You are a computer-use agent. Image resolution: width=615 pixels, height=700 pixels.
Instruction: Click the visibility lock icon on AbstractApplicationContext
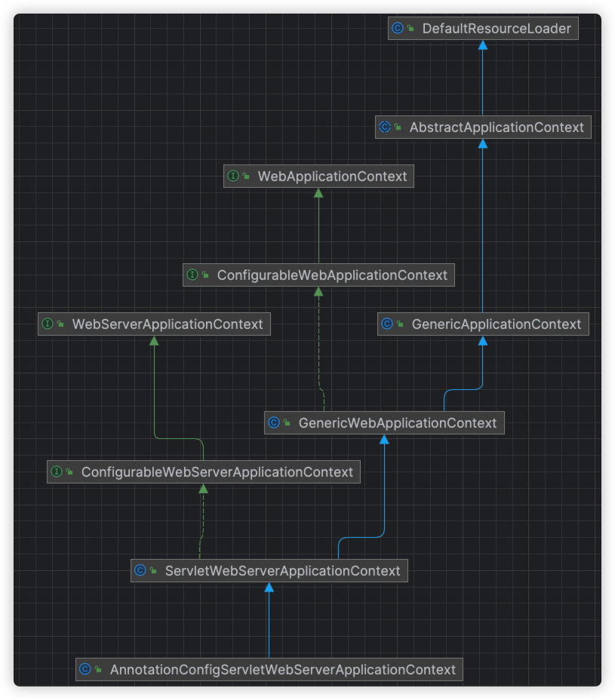398,127
